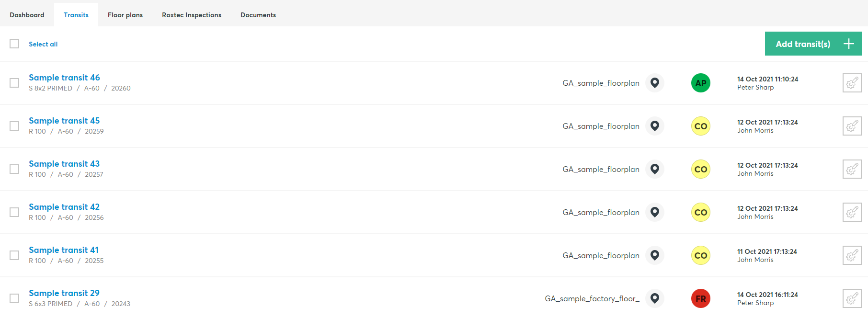Check the Select all checkbox
Screen dimensions: 868x319
[14, 44]
